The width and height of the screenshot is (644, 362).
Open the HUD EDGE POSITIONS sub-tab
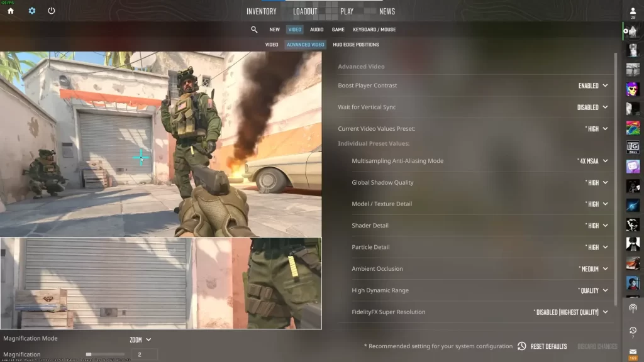click(356, 45)
